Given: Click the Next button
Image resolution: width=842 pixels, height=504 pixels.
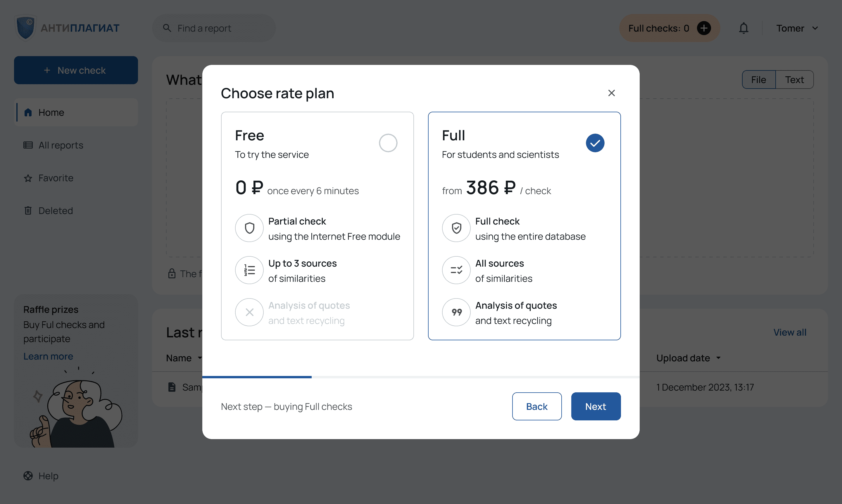Looking at the screenshot, I should tap(596, 407).
